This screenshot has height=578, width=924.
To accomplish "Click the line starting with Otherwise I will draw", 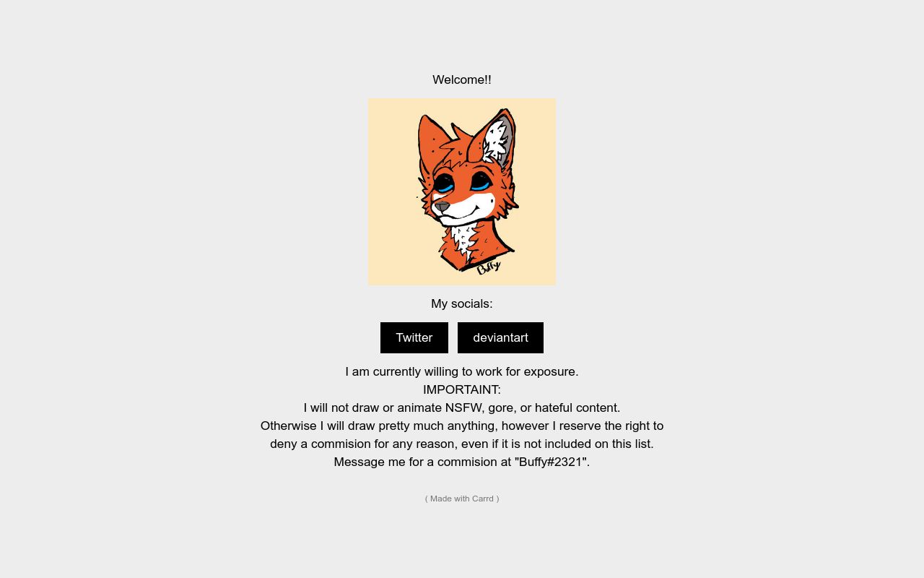I will (x=462, y=426).
